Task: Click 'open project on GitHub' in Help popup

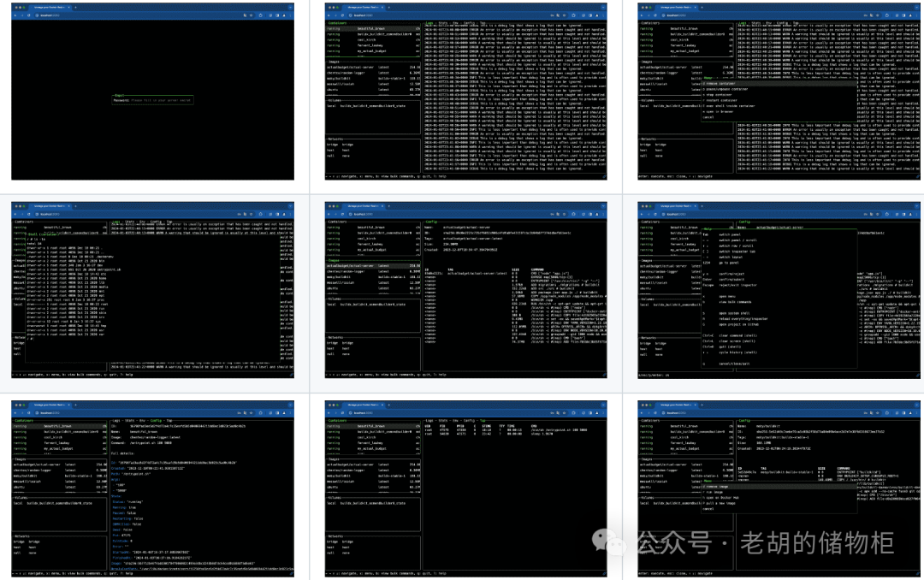Action: tap(779, 325)
